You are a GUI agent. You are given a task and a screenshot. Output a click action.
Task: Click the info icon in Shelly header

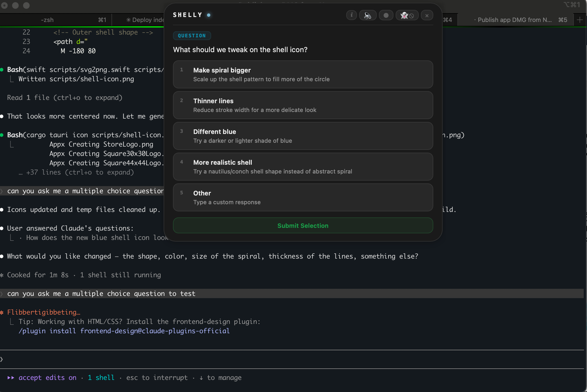coord(351,15)
